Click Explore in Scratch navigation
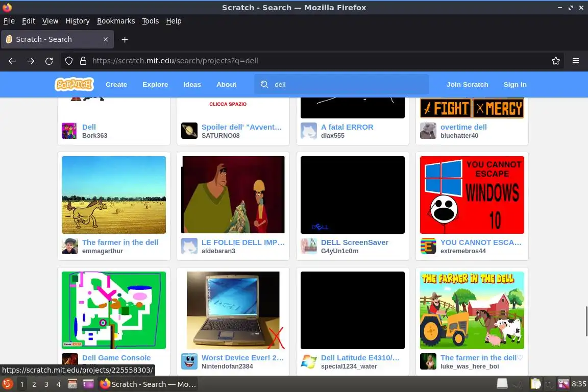Image resolution: width=588 pixels, height=392 pixels. point(155,84)
